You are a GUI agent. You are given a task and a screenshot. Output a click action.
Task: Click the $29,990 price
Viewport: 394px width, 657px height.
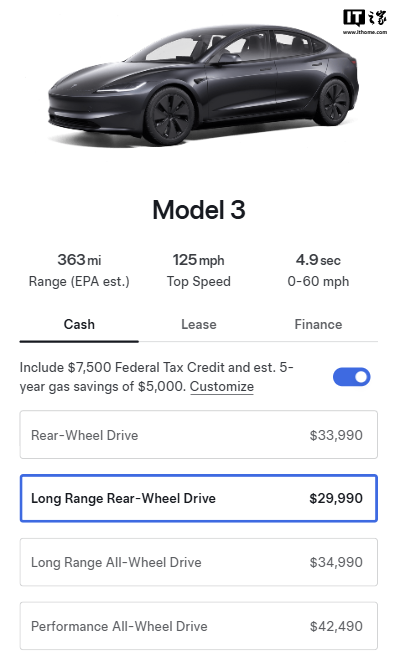coord(336,498)
